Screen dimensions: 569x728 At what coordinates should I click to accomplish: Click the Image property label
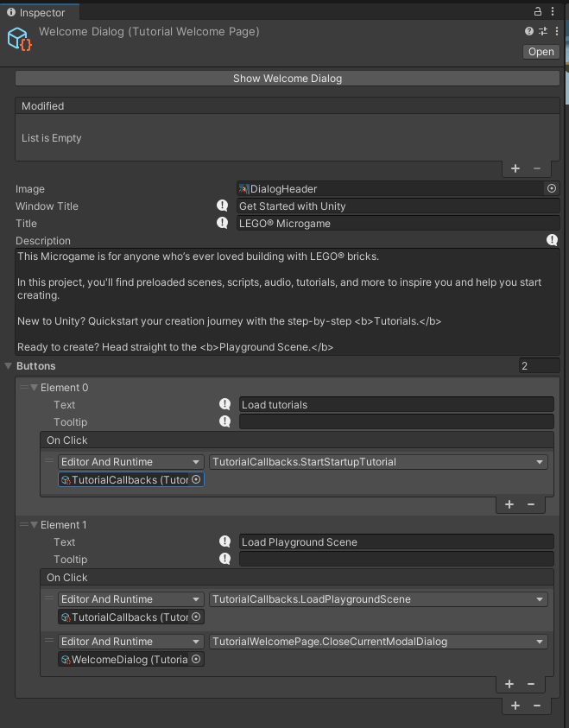30,189
